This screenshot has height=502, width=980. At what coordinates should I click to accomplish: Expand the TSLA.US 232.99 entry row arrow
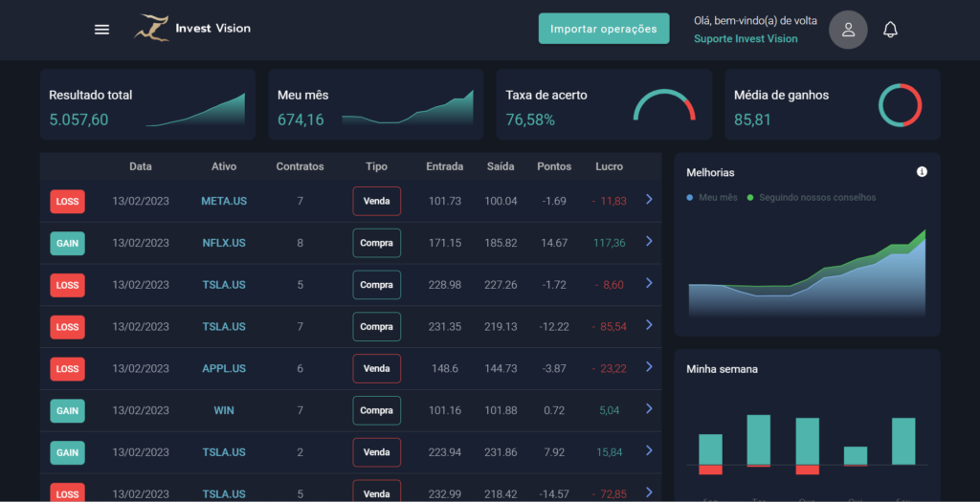click(649, 492)
